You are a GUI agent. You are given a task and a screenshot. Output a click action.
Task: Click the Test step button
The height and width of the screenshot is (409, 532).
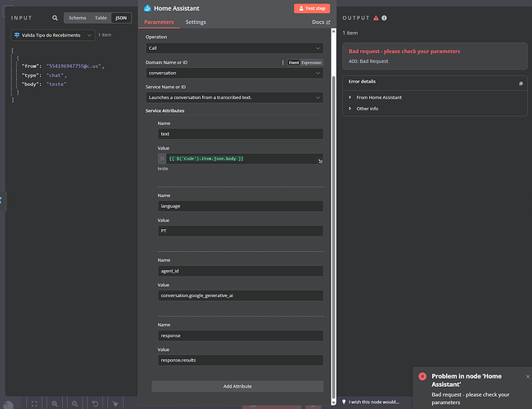[312, 8]
